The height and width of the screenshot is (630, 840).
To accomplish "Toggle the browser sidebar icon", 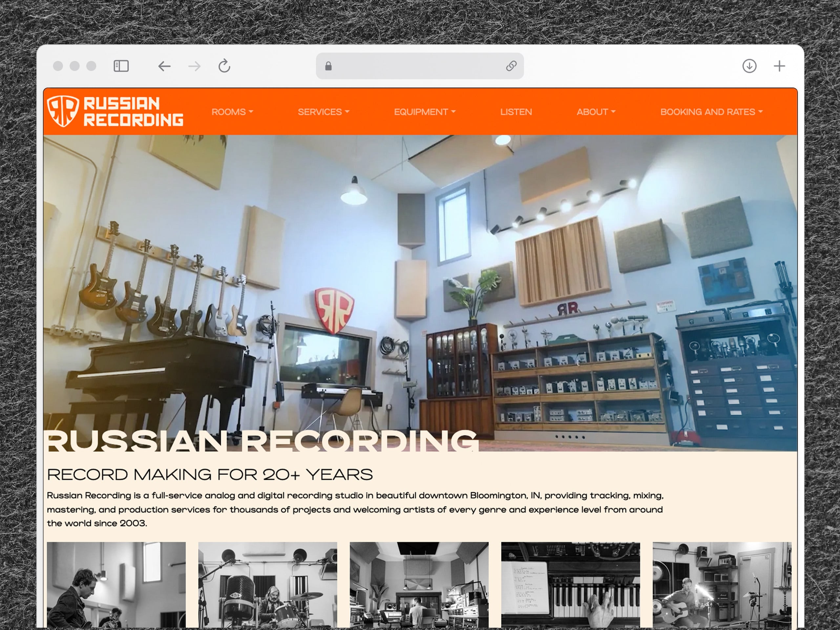I will coord(121,66).
